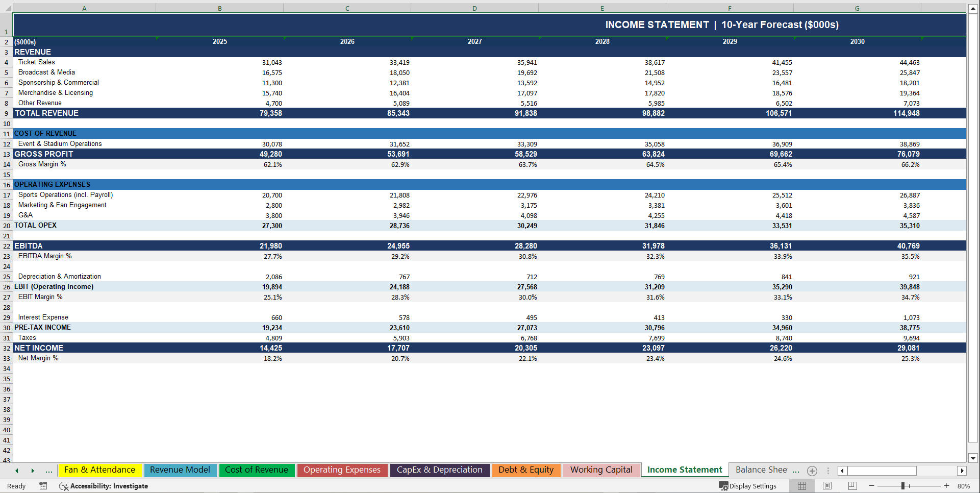Screen dimensions: 980x493
Task: Select the Fan & Attendance sheet
Action: coord(100,470)
